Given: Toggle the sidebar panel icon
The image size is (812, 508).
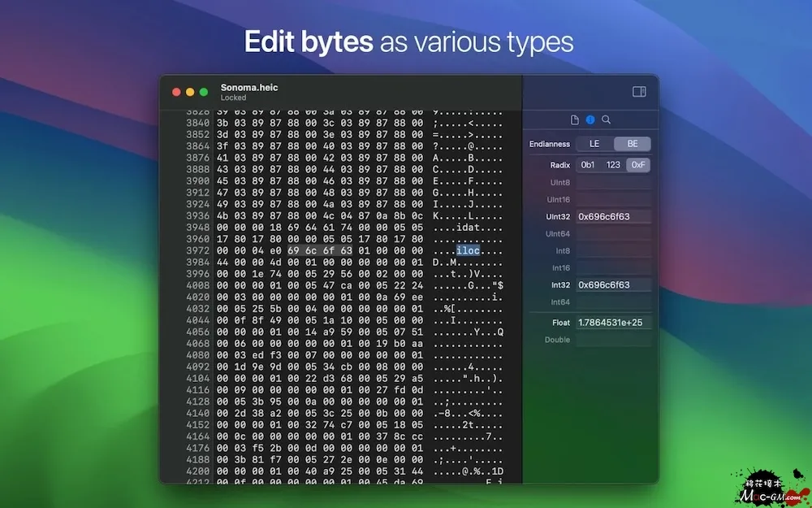Looking at the screenshot, I should pos(639,92).
